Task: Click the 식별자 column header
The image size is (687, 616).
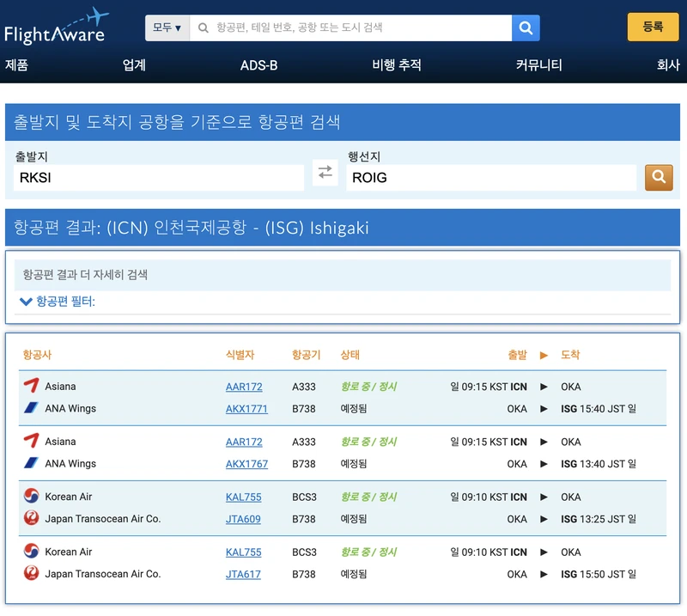Action: click(240, 355)
